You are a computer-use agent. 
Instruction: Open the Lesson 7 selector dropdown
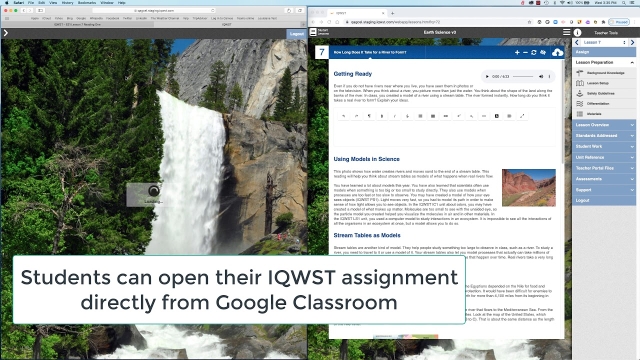(x=604, y=42)
